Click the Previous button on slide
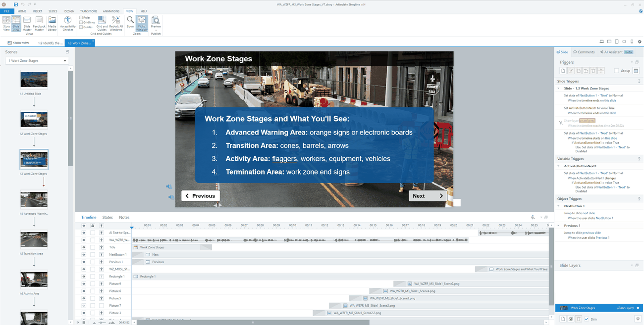This screenshot has width=644, height=325. point(201,196)
